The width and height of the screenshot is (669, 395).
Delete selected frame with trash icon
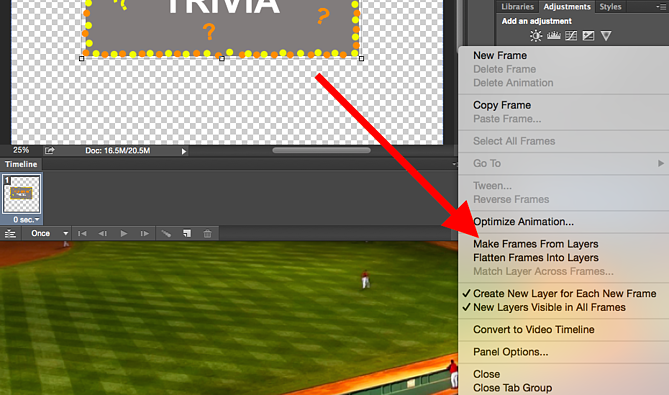click(207, 233)
